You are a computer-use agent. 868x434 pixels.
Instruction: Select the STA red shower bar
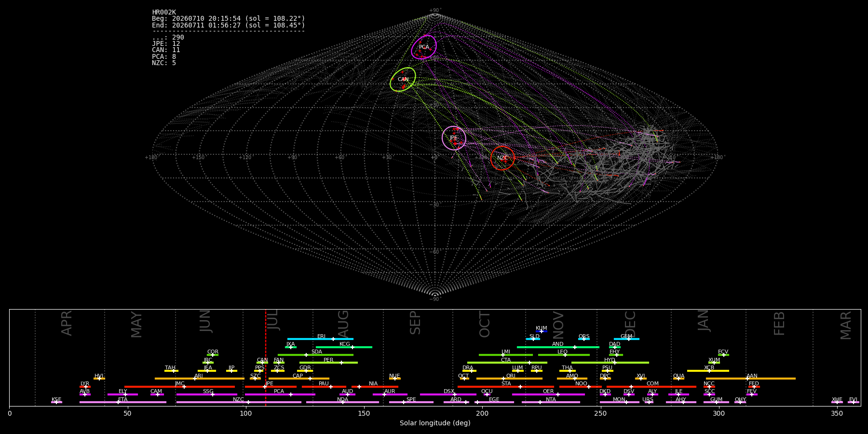point(506,387)
